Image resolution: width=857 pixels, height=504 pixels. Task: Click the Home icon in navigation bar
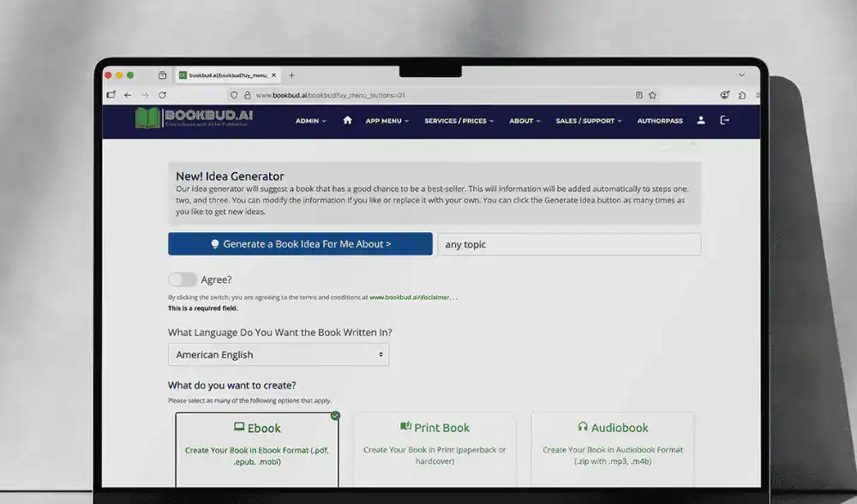[x=347, y=121]
